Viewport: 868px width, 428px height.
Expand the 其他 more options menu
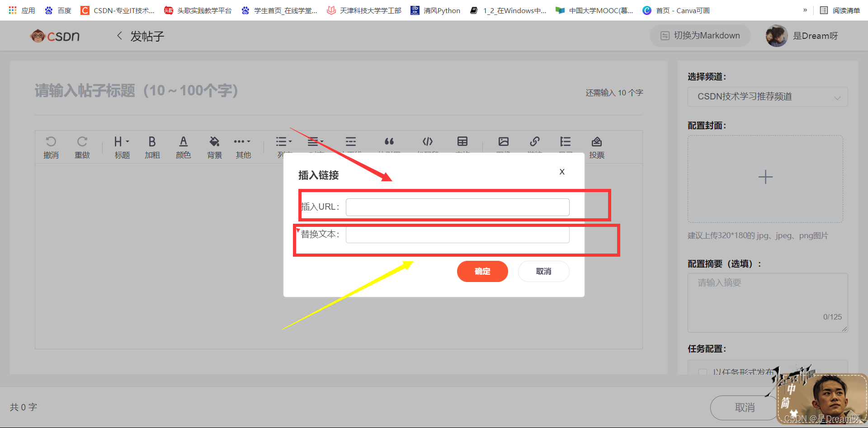pyautogui.click(x=242, y=141)
